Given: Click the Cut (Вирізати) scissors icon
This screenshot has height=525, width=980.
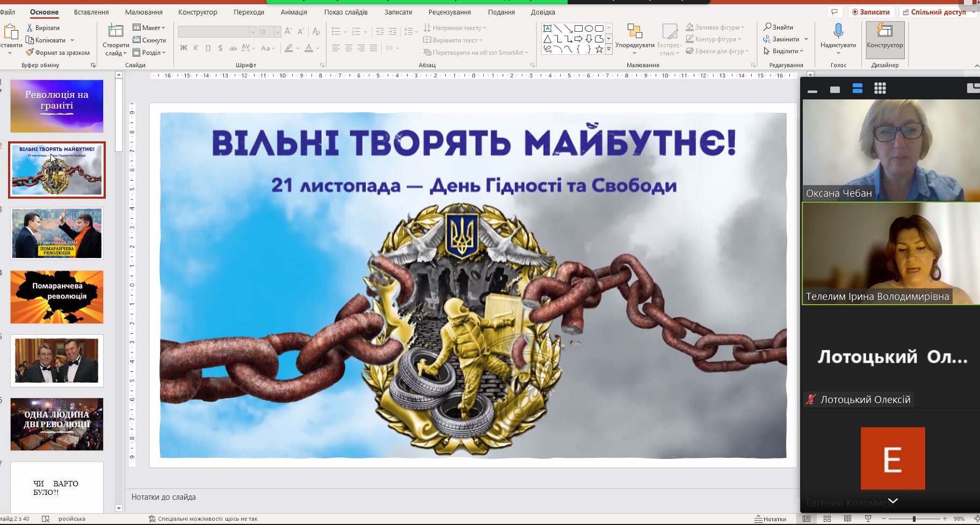Looking at the screenshot, I should tap(30, 27).
